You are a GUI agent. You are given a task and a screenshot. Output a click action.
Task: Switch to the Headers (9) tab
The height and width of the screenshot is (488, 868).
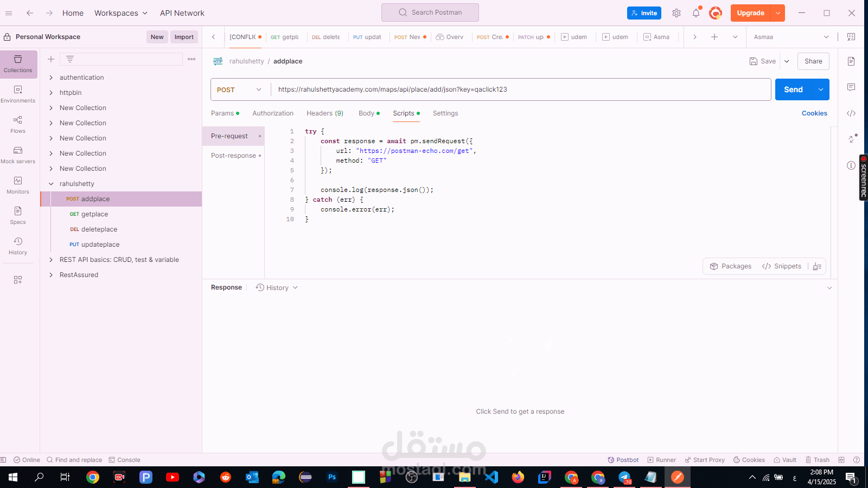(324, 113)
